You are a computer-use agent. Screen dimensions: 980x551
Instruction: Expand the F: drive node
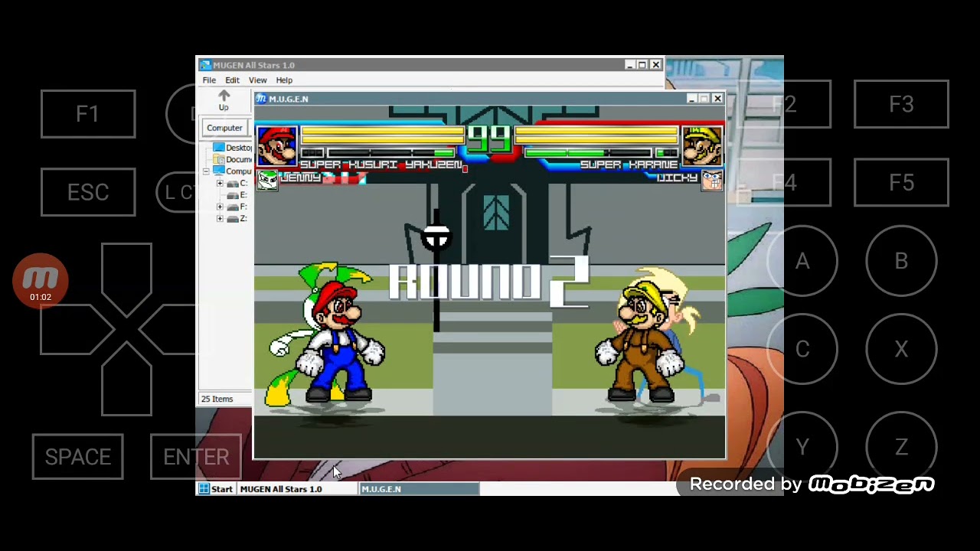[220, 207]
